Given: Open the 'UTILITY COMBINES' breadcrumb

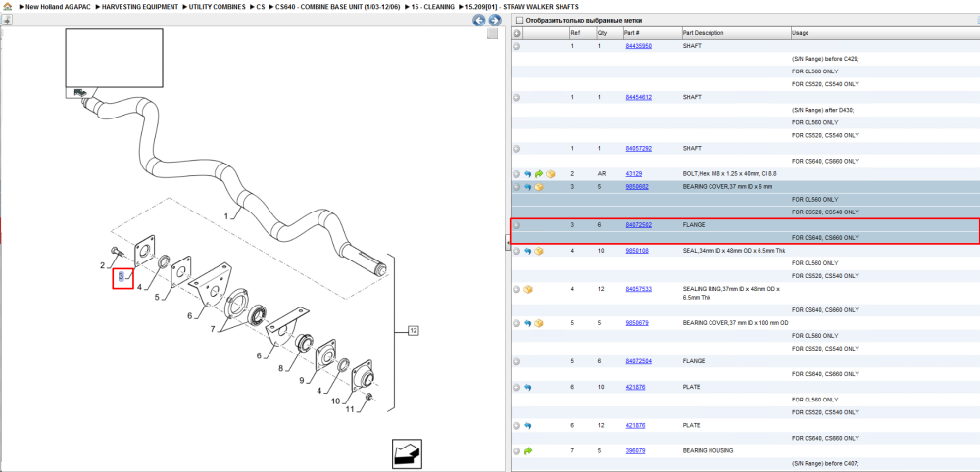Looking at the screenshot, I should [x=217, y=6].
